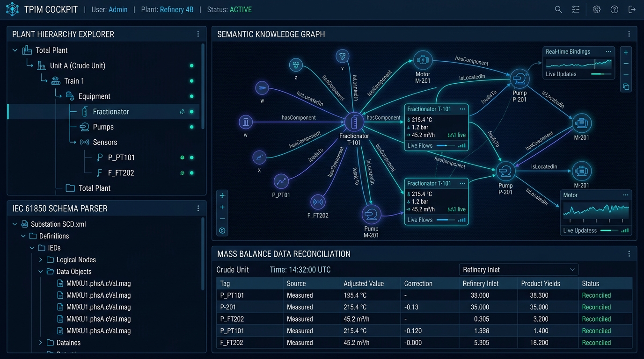644x359 pixels.
Task: Open search from the top header
Action: click(558, 9)
